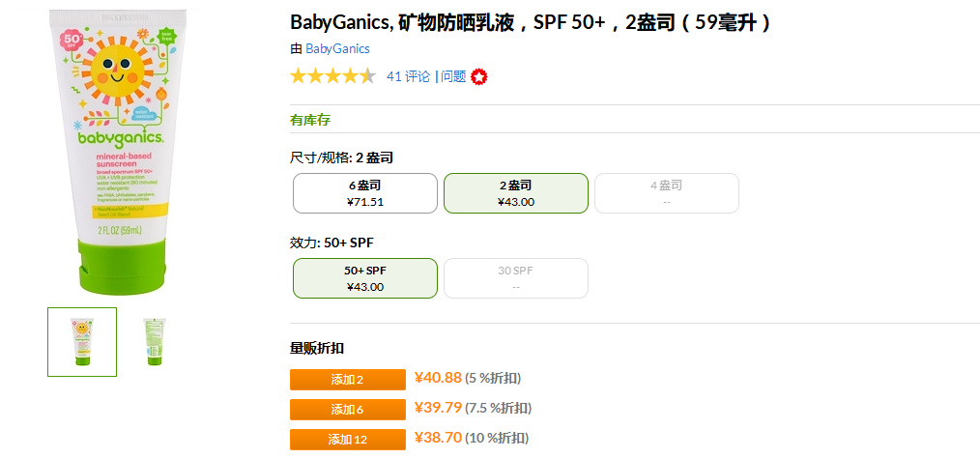Show the back-of-tube thumbnail image
Image resolution: width=980 pixels, height=458 pixels.
pos(154,342)
